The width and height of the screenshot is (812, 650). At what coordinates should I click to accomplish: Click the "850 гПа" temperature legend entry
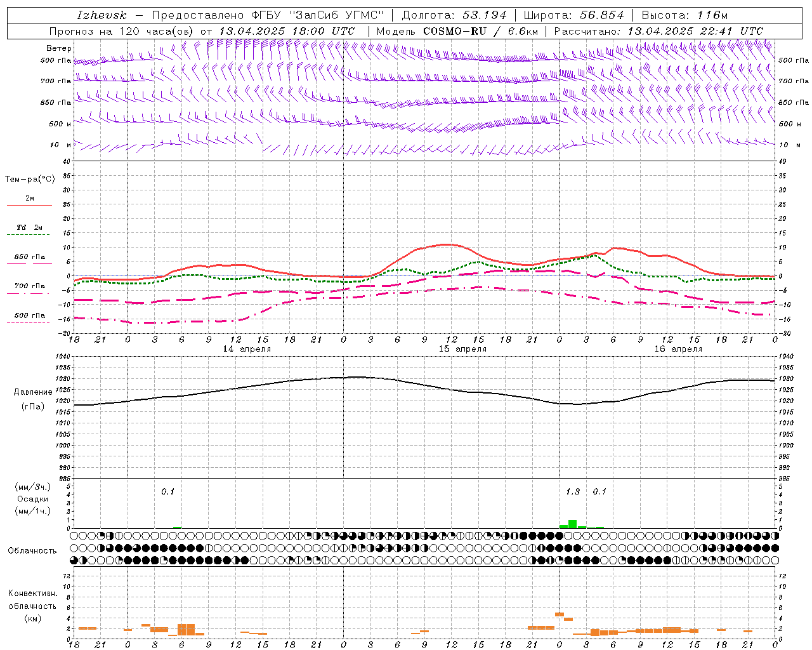click(30, 257)
